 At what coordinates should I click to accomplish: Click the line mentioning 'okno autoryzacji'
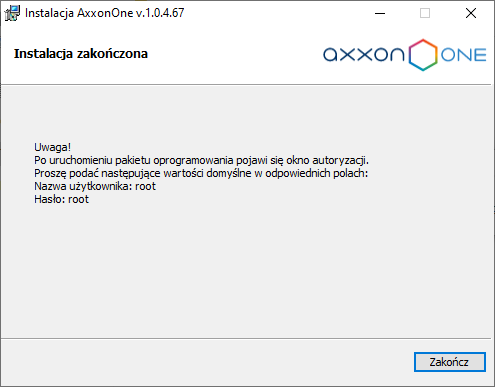point(201,160)
